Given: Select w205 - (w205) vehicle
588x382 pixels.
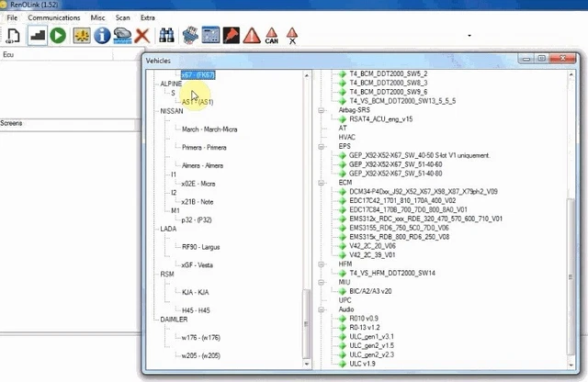Looking at the screenshot, I should (x=201, y=355).
